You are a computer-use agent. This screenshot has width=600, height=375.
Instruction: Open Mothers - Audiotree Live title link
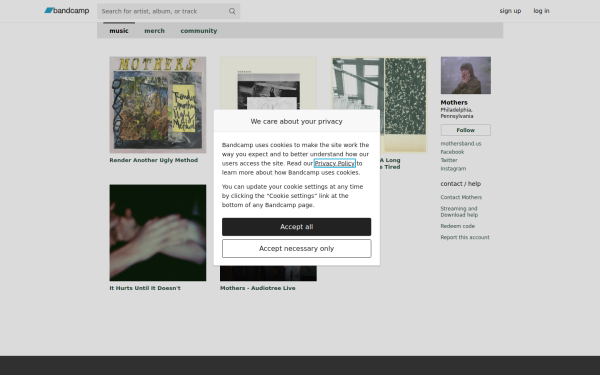pos(258,288)
